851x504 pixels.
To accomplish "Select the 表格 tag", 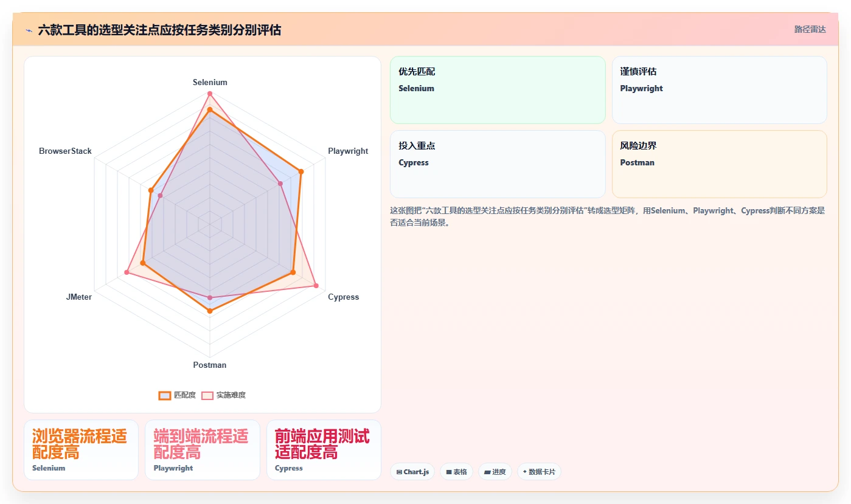I will click(457, 472).
